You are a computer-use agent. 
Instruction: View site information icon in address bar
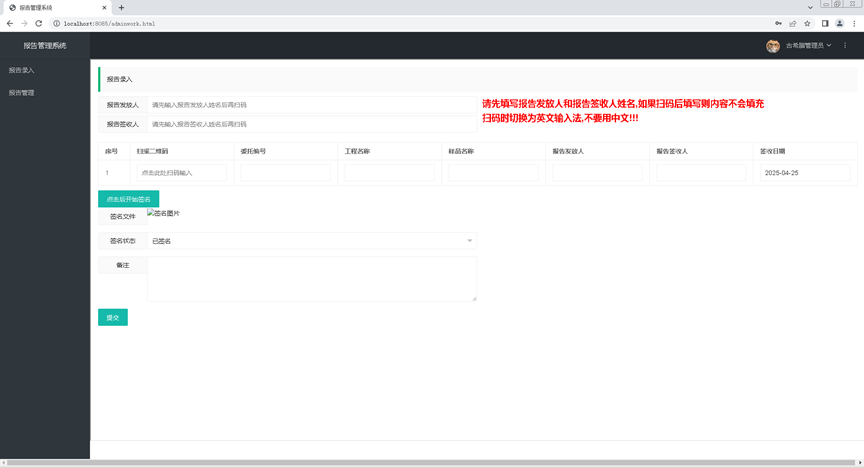pyautogui.click(x=56, y=24)
